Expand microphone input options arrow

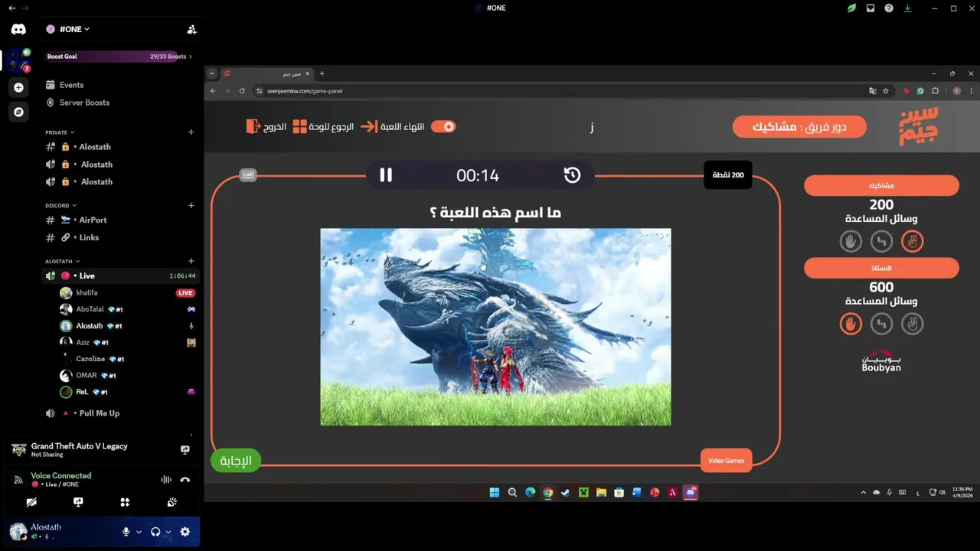click(x=139, y=532)
